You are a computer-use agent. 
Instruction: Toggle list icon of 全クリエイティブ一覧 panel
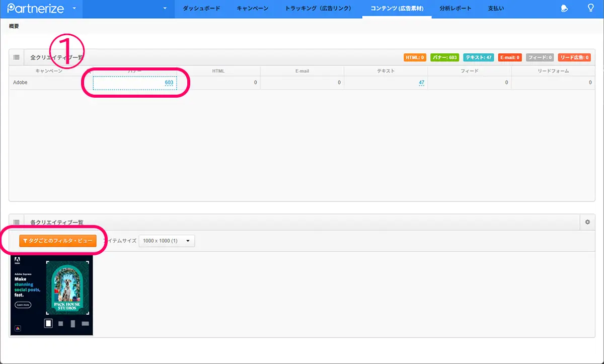[x=17, y=57]
